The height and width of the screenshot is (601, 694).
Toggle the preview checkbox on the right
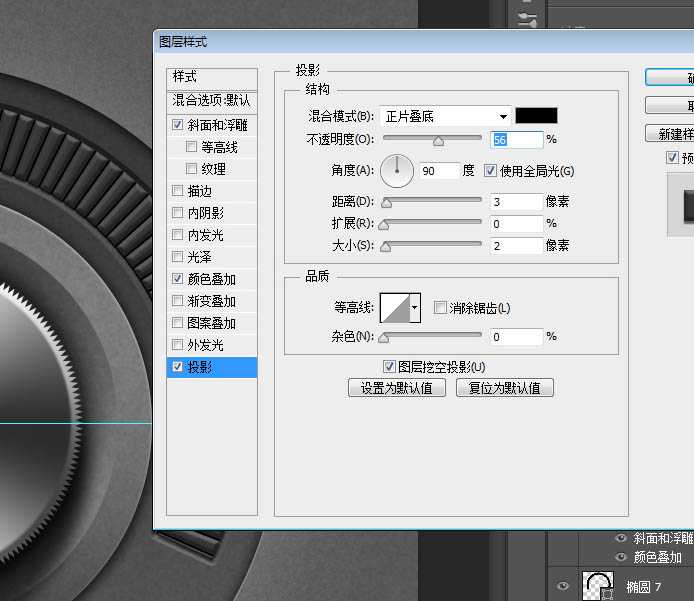coord(672,158)
